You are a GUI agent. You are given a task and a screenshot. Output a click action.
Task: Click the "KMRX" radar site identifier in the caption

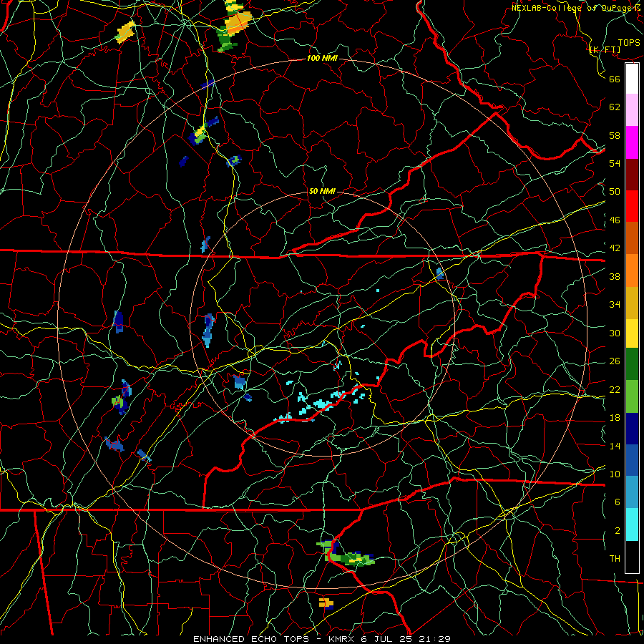tap(343, 639)
